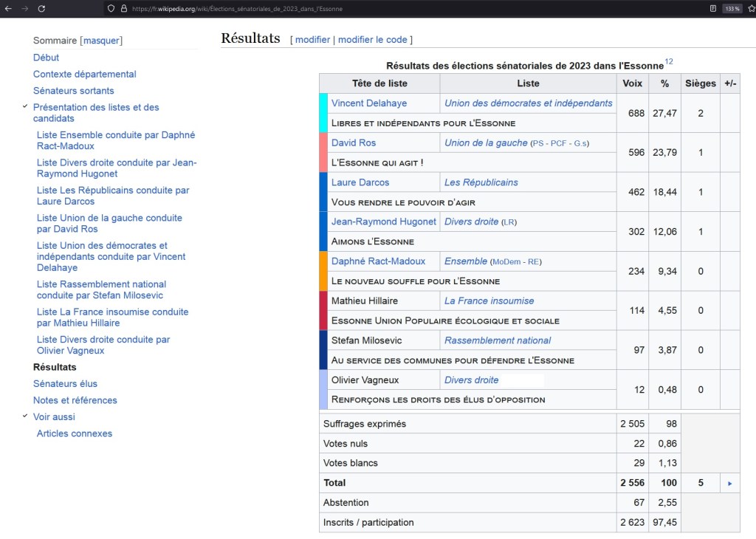
Task: Go to Sénateurs élus in the sidebar
Action: (65, 384)
